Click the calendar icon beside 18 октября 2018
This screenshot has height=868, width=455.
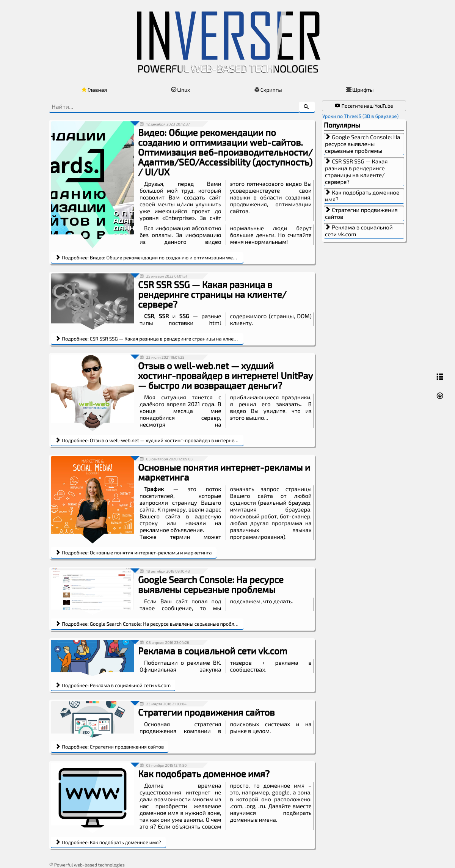tap(142, 571)
